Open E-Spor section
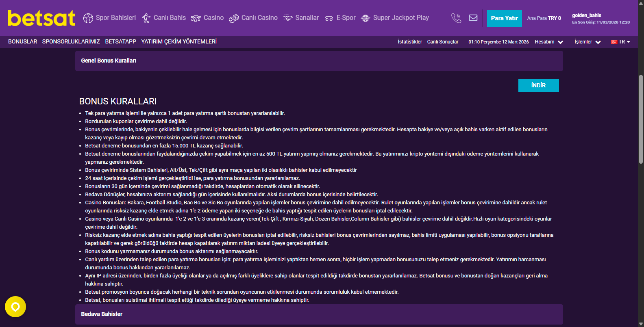Screen dimensions: 644x327 pos(346,18)
